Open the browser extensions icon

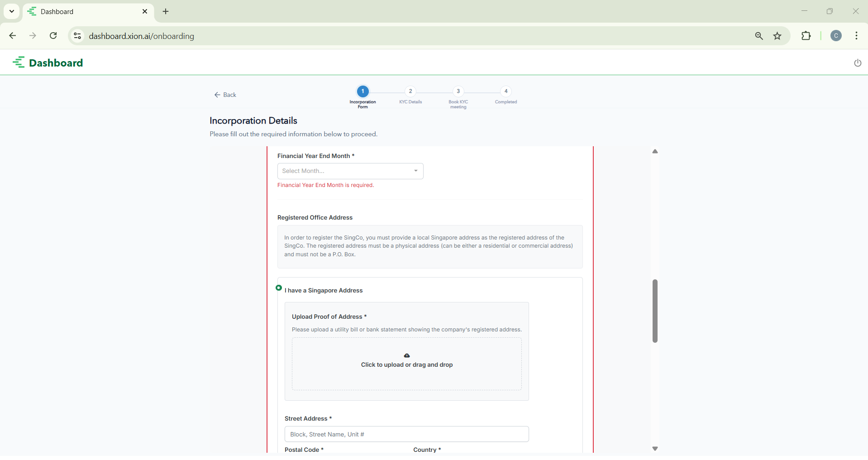[x=806, y=36]
